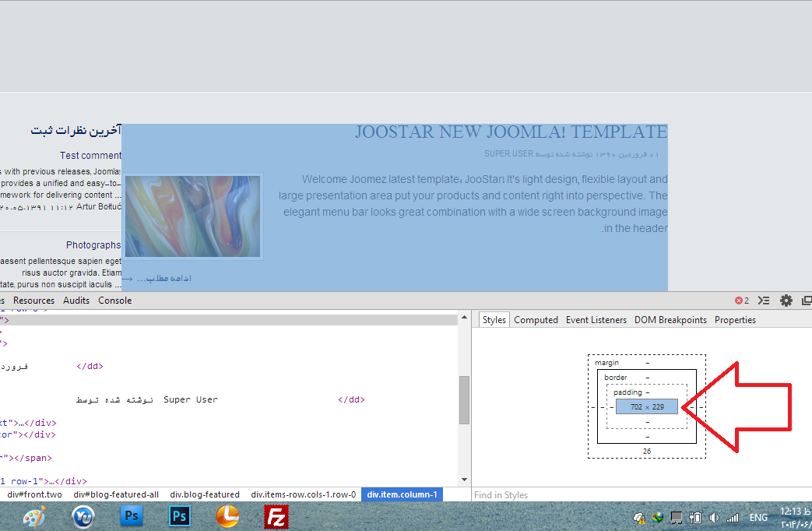This screenshot has height=531, width=812.
Task: Click the SUPER USER author text
Action: (508, 154)
